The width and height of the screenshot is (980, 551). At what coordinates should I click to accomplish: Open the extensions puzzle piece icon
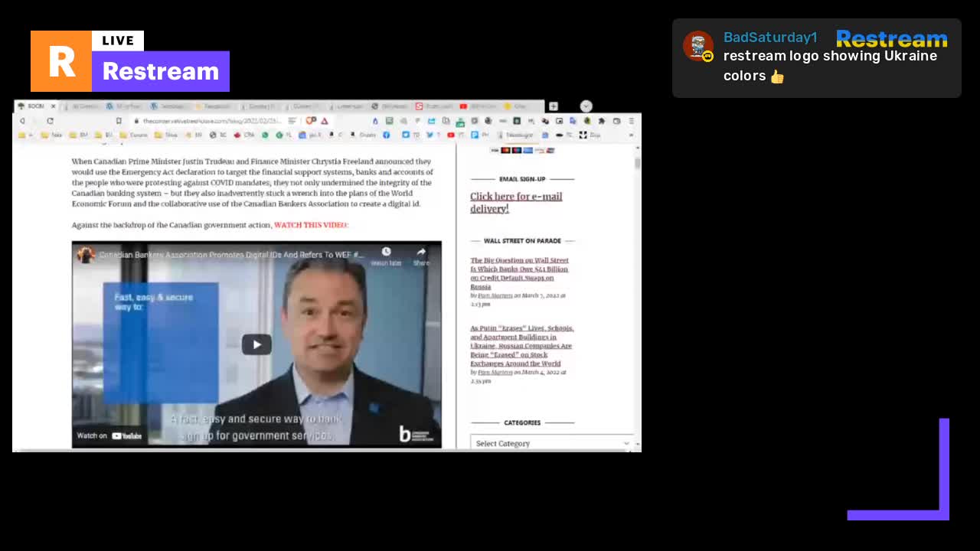(601, 121)
